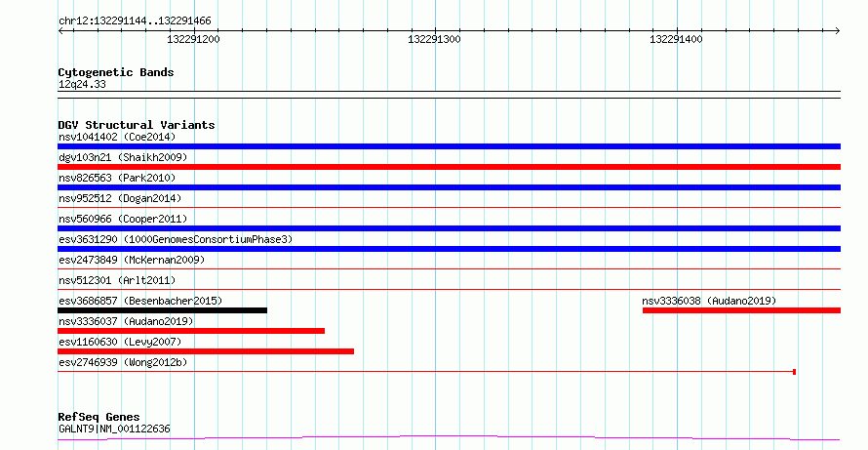Screen dimensions: 868x450
Task: Click the magenta GALNT9 gene track line
Action: pos(449,438)
